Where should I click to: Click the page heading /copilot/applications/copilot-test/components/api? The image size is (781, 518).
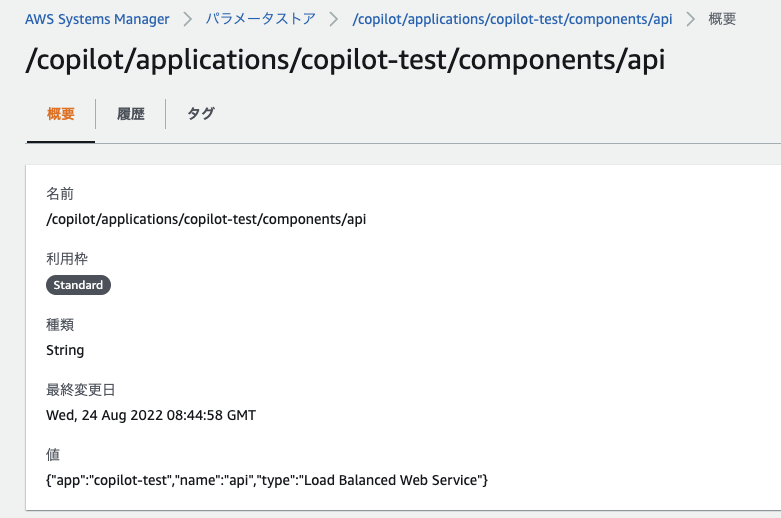tap(345, 61)
